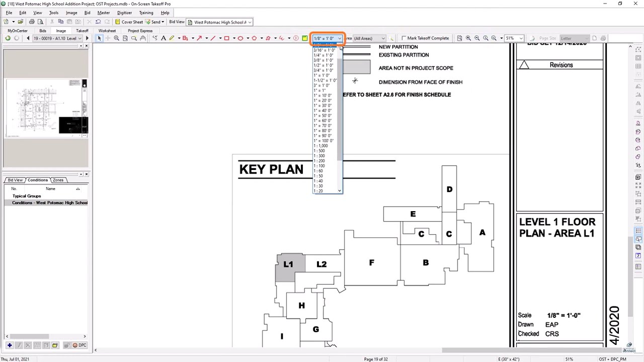This screenshot has height=362, width=644.
Task: Open the File menu
Action: (x=9, y=13)
